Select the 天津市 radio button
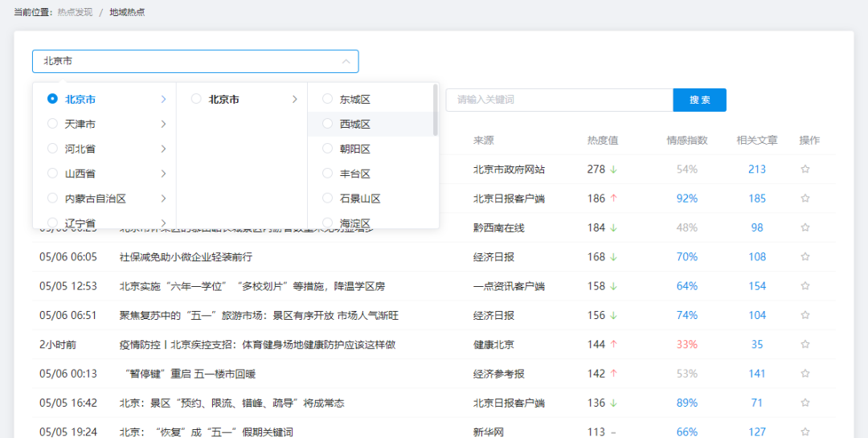Screen dimensions: 868x438 52,124
